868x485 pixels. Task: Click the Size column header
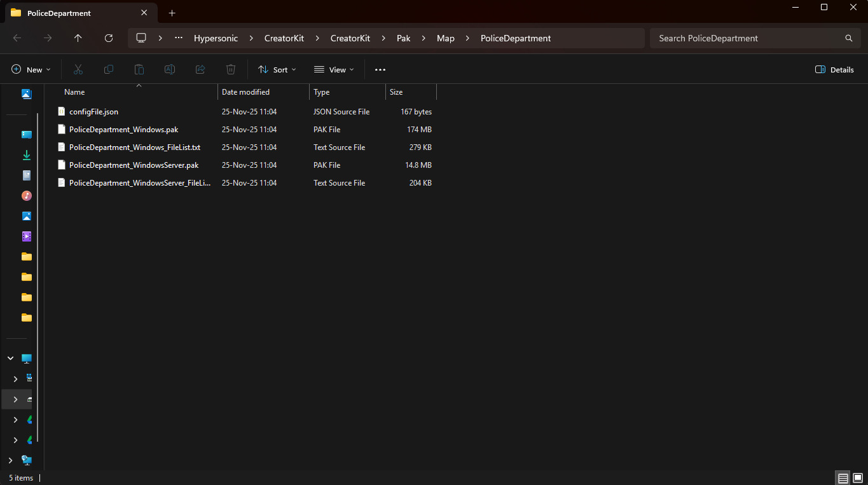(410, 92)
